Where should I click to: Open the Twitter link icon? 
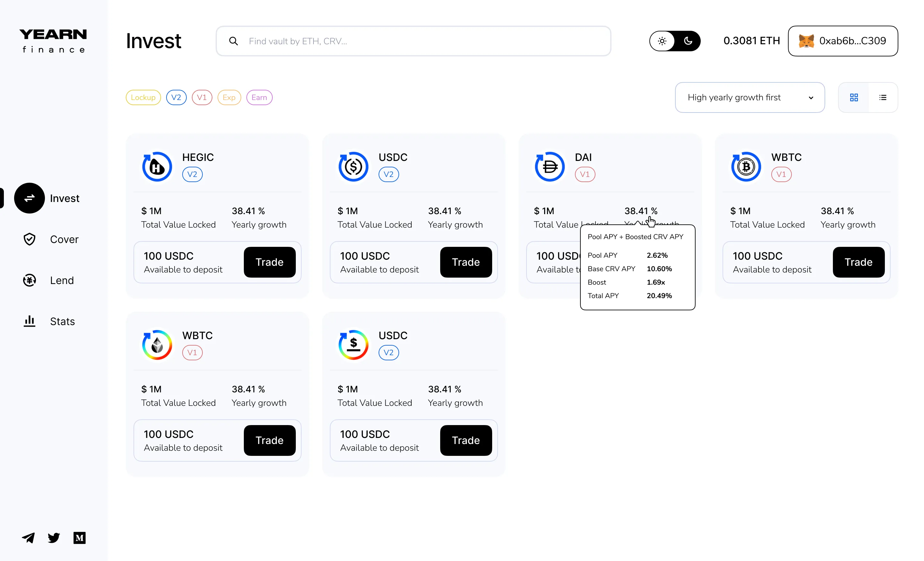(x=54, y=538)
